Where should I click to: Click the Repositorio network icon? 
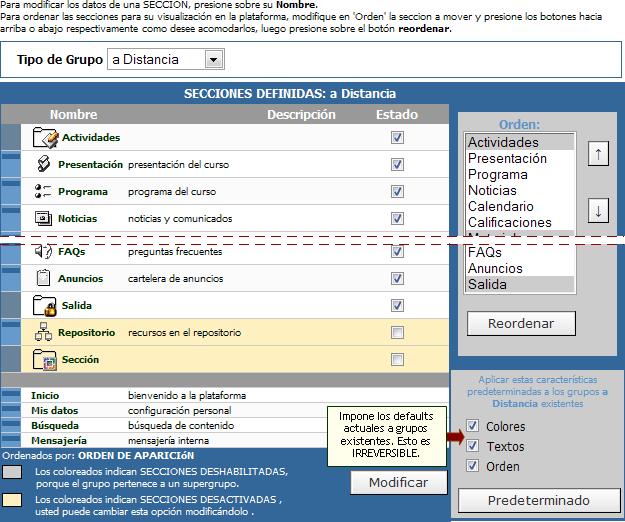coord(43,332)
